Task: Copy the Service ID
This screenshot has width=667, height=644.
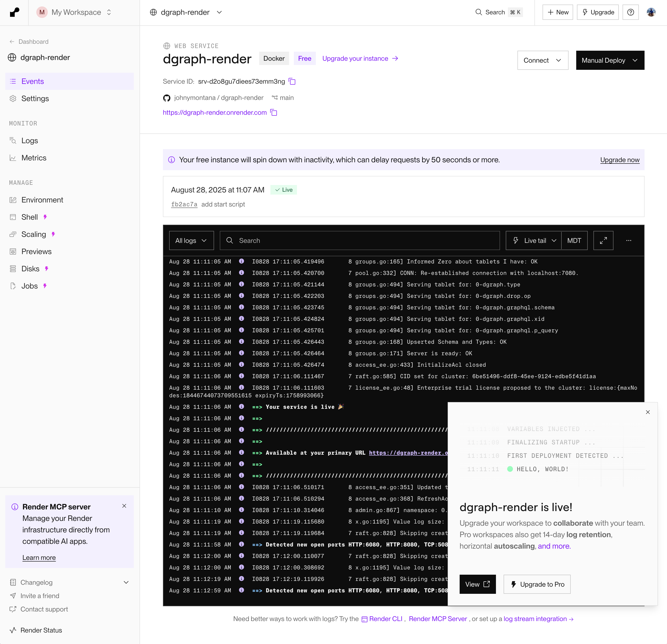Action: (x=292, y=81)
